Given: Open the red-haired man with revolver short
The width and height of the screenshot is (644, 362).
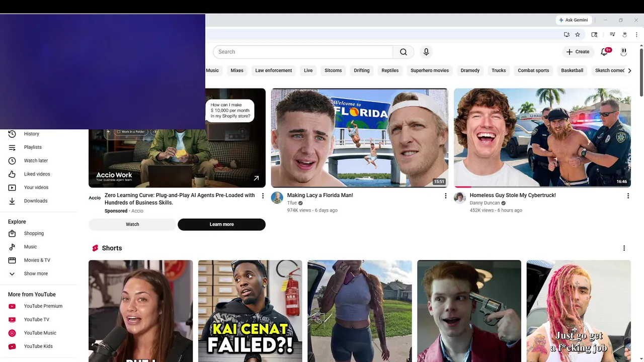Looking at the screenshot, I should [469, 311].
